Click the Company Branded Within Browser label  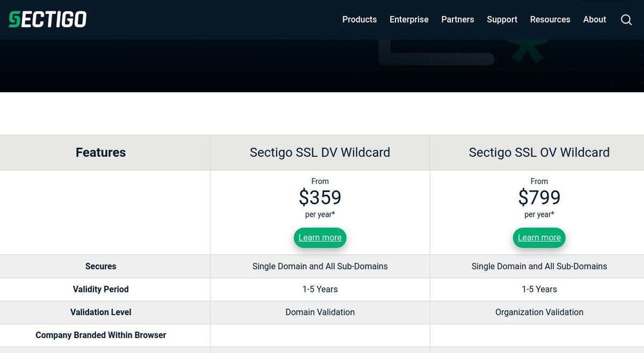101,335
